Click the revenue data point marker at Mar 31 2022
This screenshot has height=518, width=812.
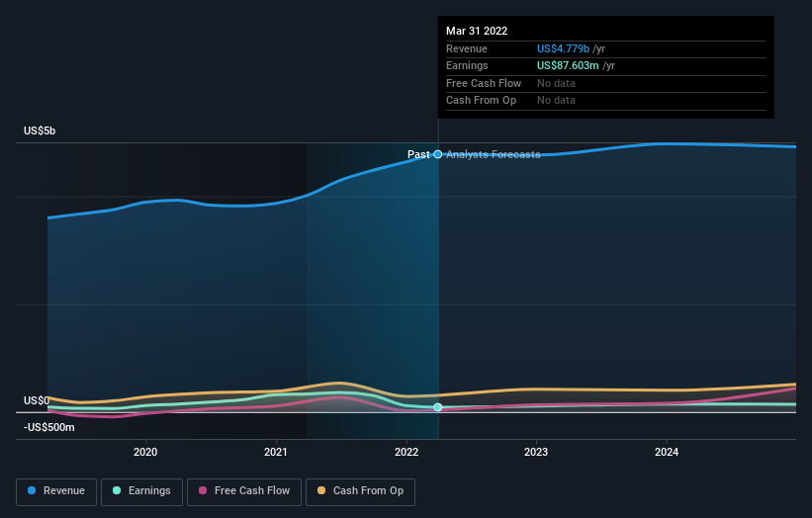[x=438, y=154]
